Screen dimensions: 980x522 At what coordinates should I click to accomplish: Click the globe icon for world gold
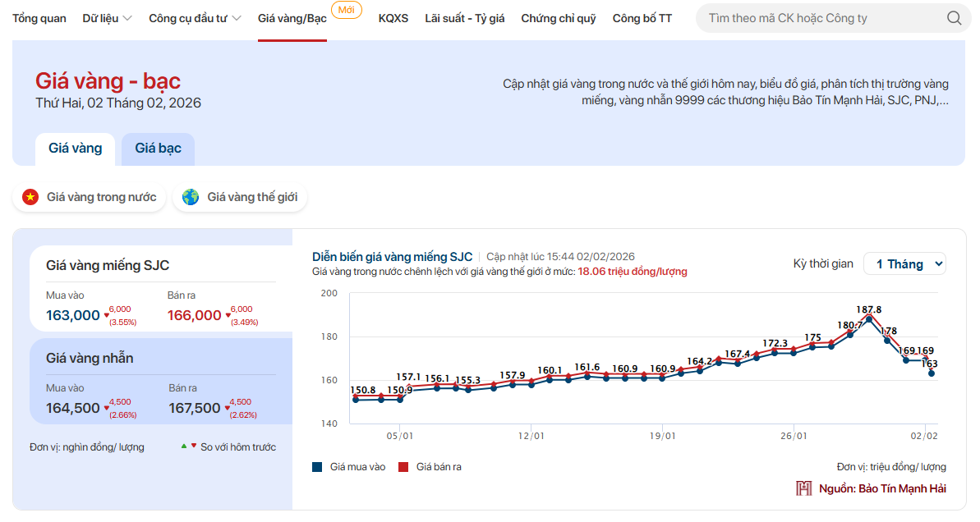pyautogui.click(x=191, y=197)
